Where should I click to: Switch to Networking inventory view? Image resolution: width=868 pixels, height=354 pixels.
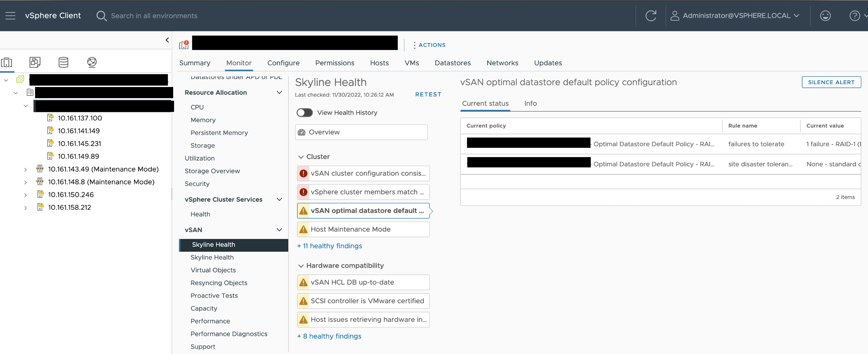pyautogui.click(x=92, y=62)
